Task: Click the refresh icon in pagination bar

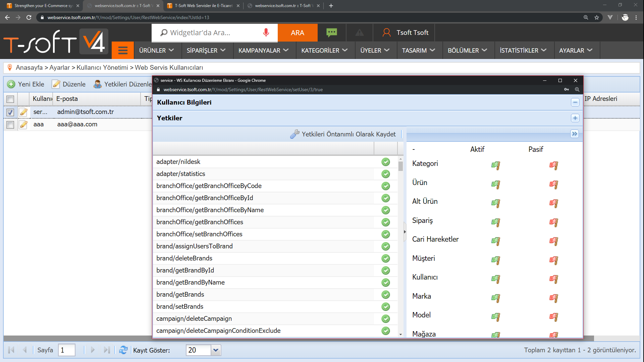Action: [123, 350]
